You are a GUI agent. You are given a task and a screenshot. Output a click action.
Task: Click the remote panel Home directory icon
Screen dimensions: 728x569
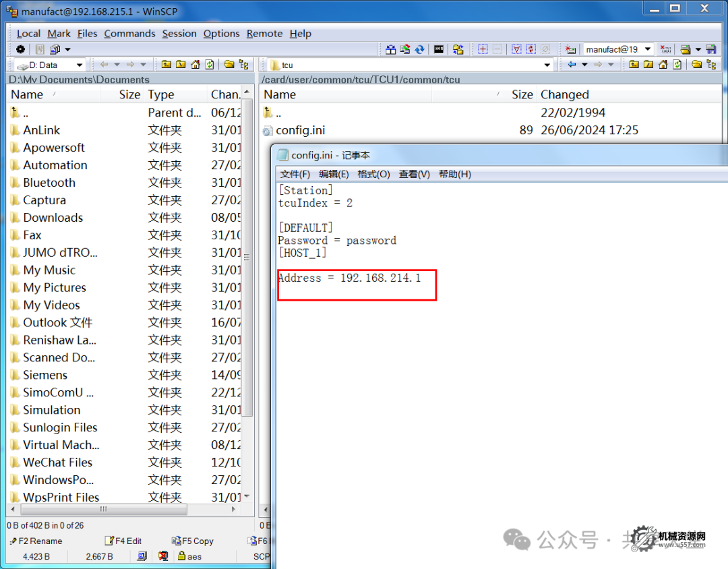coord(663,64)
